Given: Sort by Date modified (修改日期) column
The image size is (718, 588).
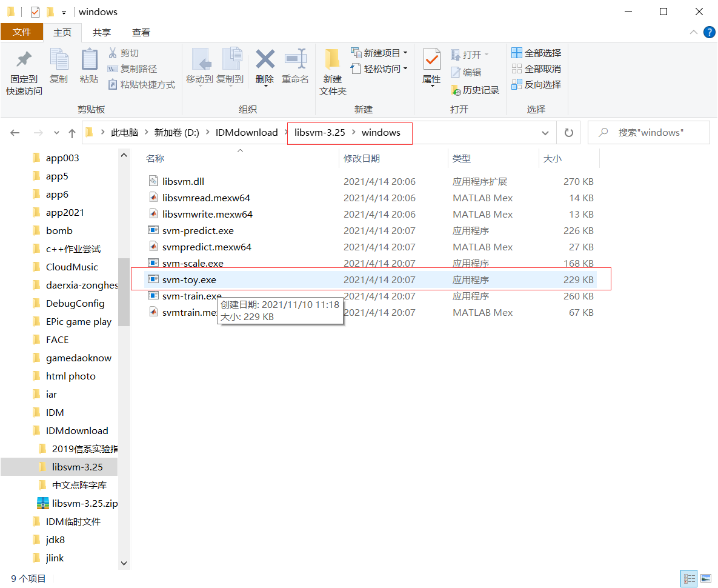Looking at the screenshot, I should coord(362,158).
